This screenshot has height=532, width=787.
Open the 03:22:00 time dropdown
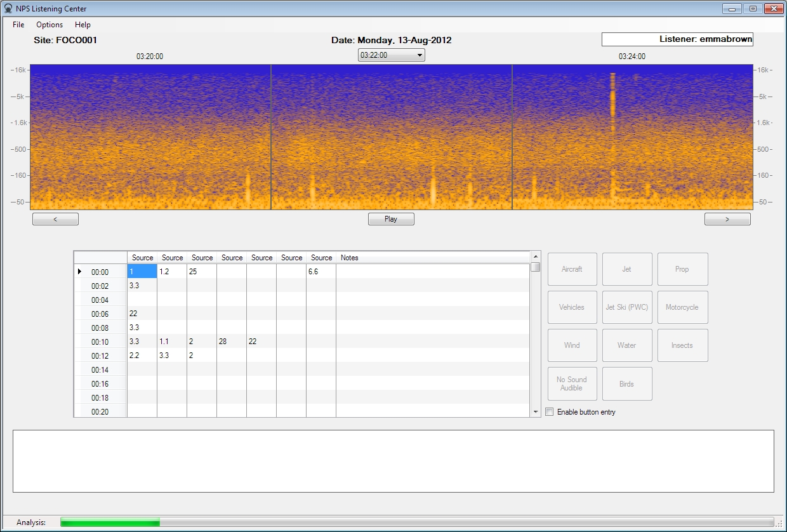point(391,55)
